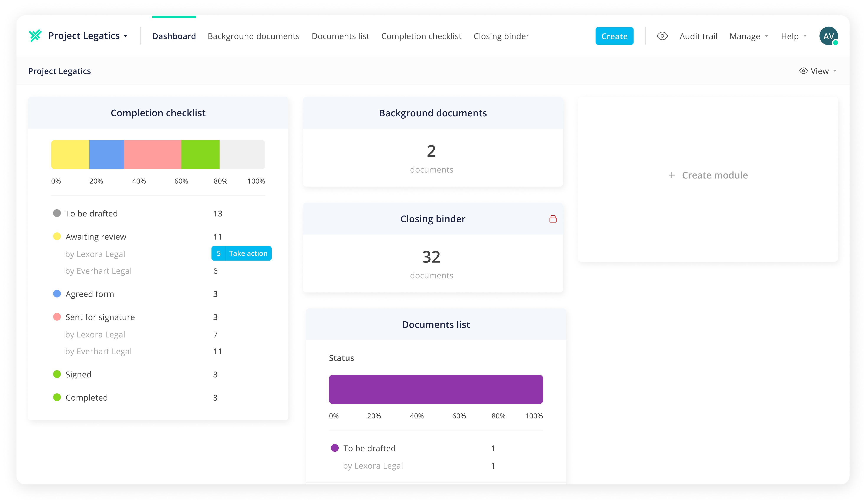This screenshot has width=868, height=504.
Task: Open the AV user avatar
Action: tap(828, 36)
